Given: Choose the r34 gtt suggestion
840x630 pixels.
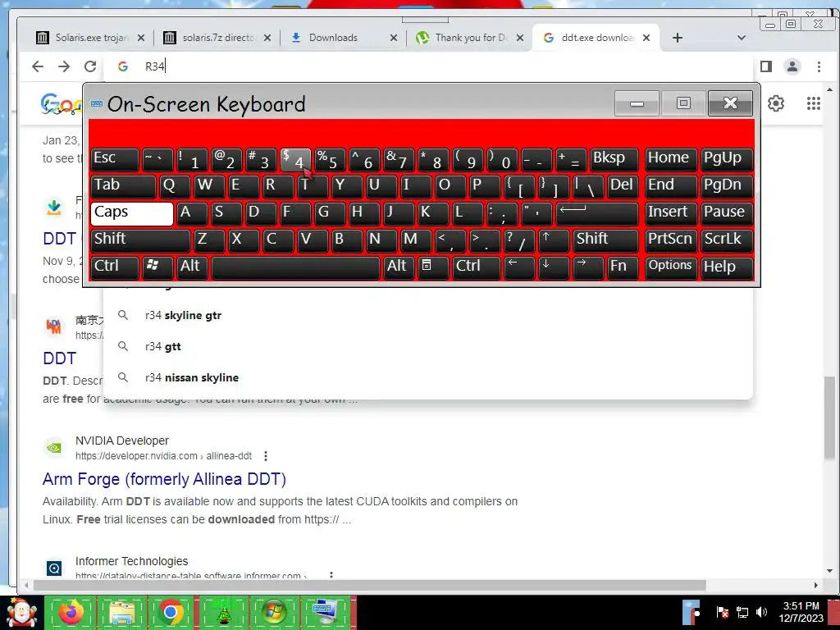Looking at the screenshot, I should (x=427, y=347).
